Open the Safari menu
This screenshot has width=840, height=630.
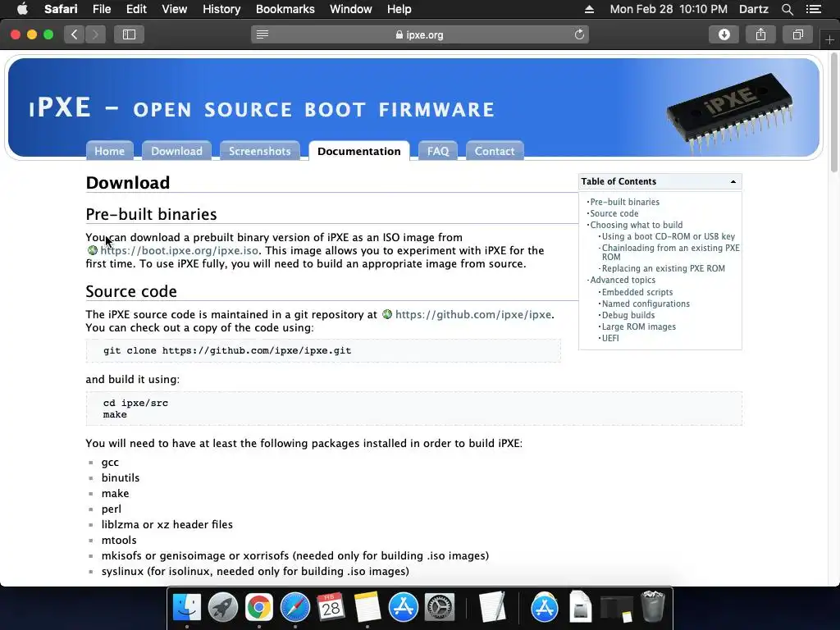(61, 9)
